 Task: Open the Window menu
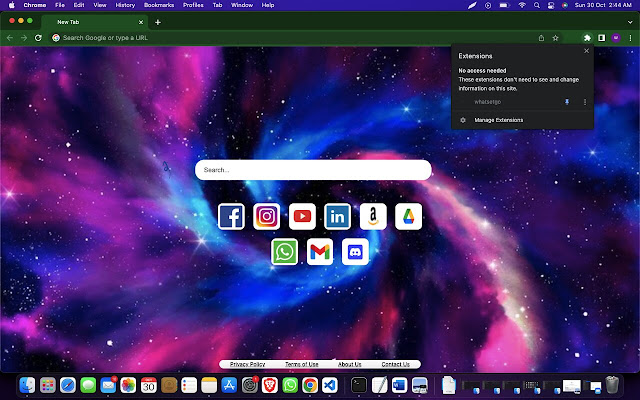242,5
